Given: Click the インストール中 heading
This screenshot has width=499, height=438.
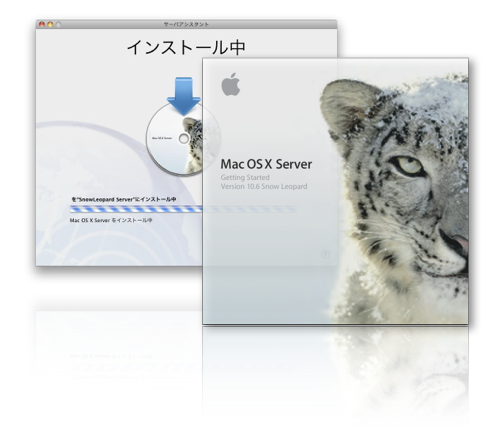Looking at the screenshot, I should point(186,47).
